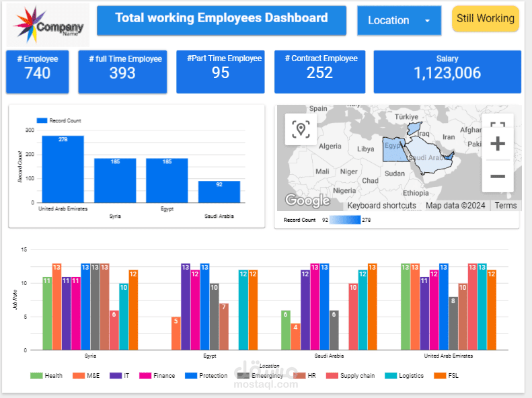Click the Google logo on map
The height and width of the screenshot is (398, 532).
click(x=307, y=200)
